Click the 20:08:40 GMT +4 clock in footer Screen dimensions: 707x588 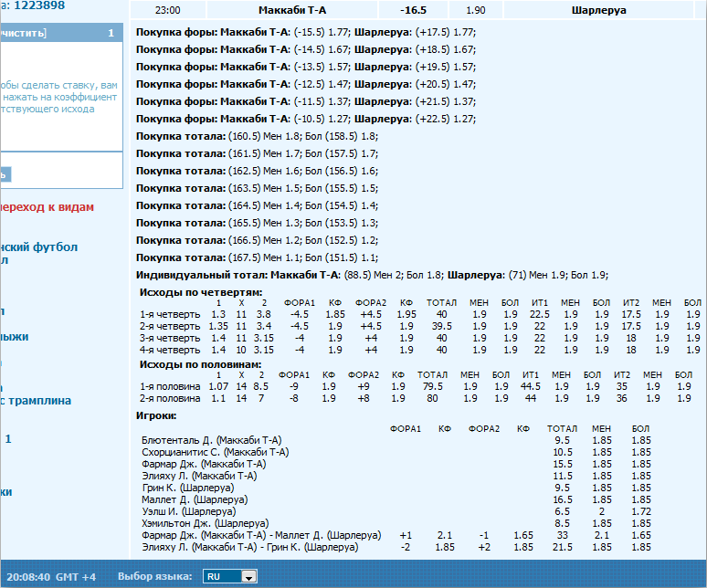click(51, 577)
